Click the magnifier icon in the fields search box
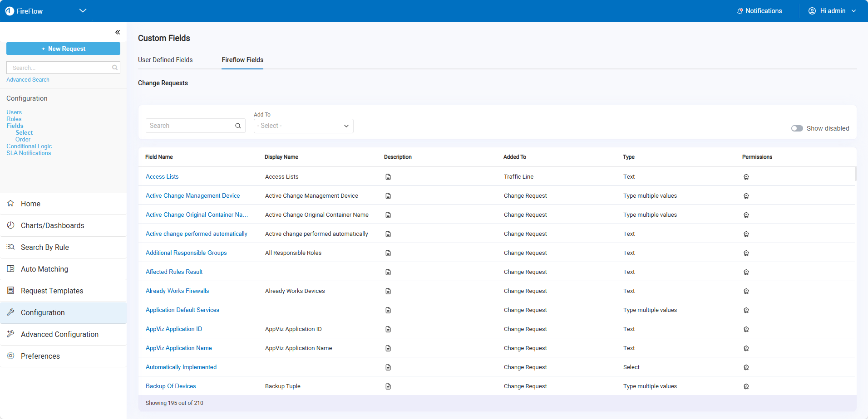The image size is (868, 419). [238, 126]
